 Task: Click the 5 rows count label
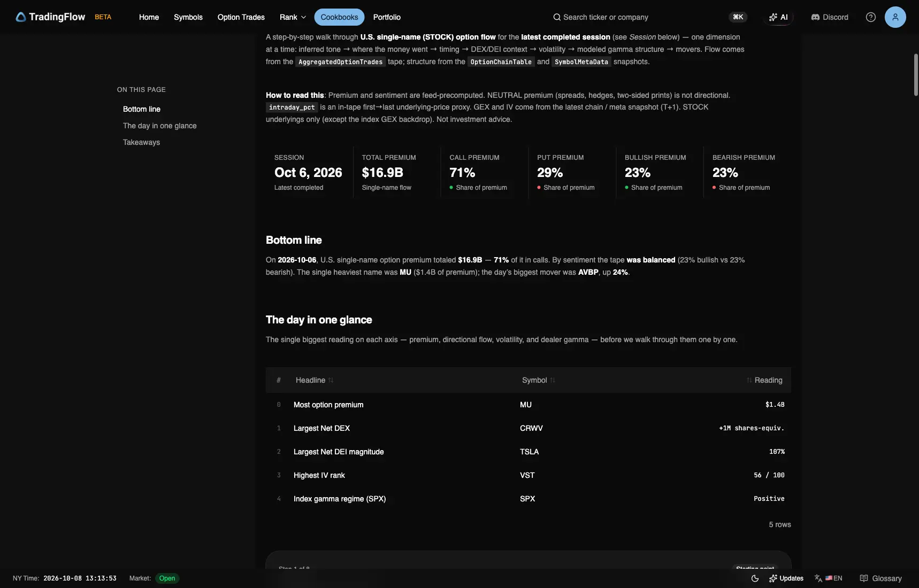[x=780, y=524]
